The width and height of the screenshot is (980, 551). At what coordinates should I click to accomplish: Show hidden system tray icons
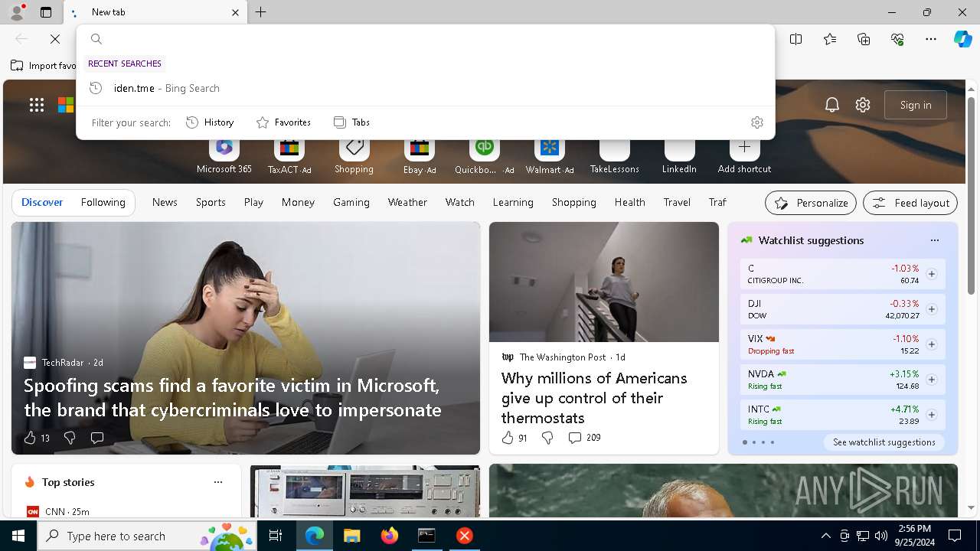coord(825,536)
